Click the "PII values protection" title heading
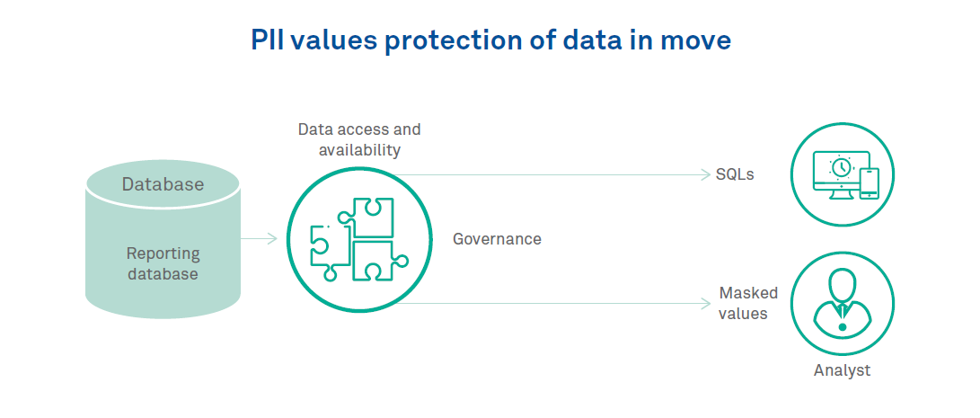 coord(490,41)
